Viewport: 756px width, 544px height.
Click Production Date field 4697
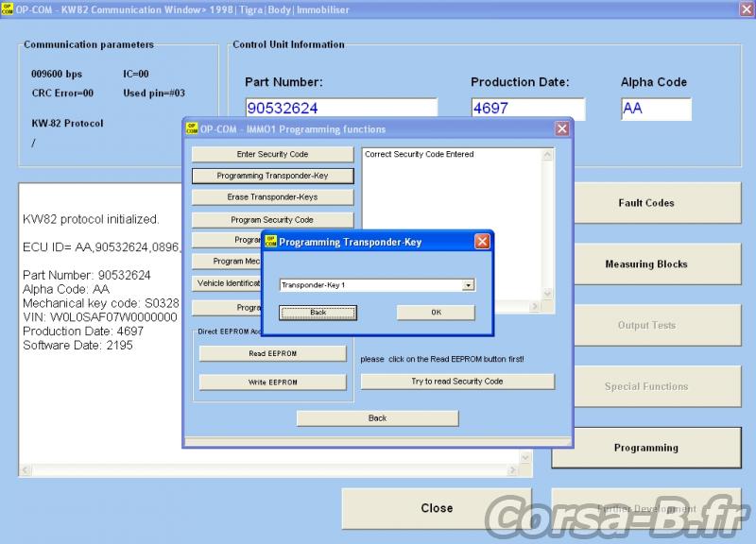tap(528, 108)
